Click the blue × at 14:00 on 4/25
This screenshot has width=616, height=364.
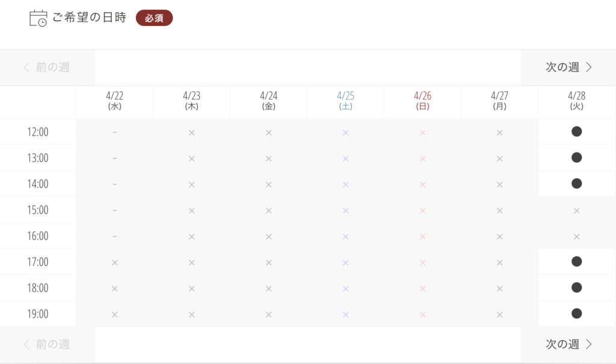coord(345,184)
